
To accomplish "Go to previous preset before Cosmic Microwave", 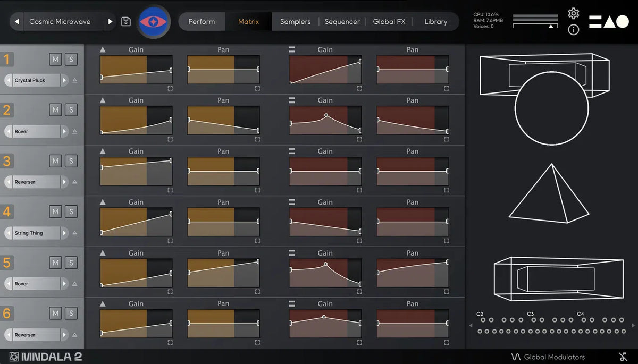I will (17, 22).
